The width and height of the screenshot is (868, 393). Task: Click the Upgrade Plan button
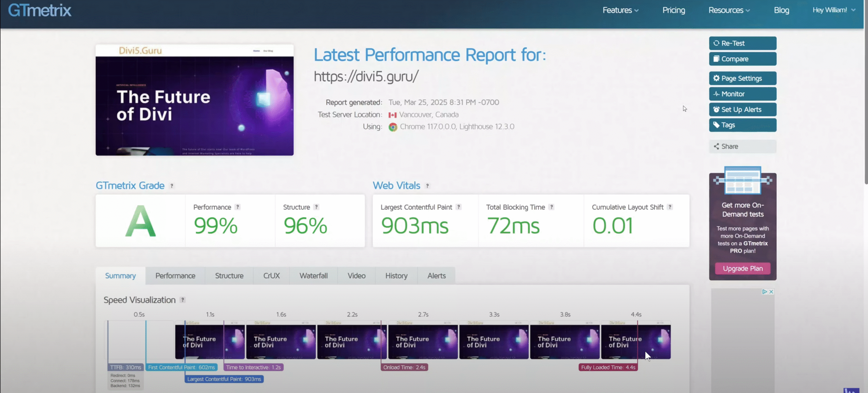[743, 268]
